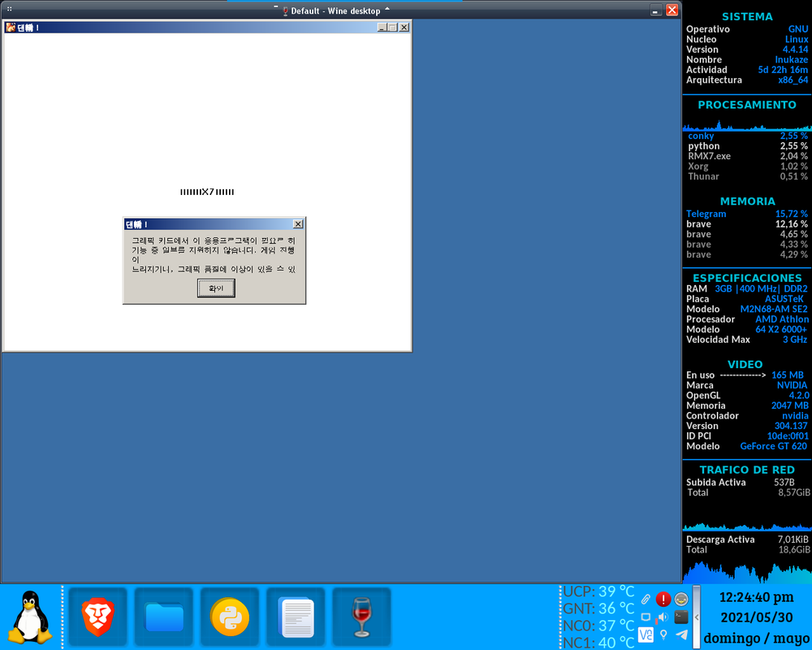Click the GeForce GT 620 model text
This screenshot has height=650, width=812.
click(773, 446)
